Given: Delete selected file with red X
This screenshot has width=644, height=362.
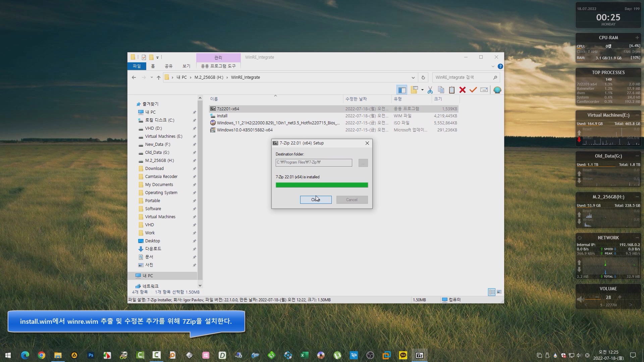Looking at the screenshot, I should 463,90.
